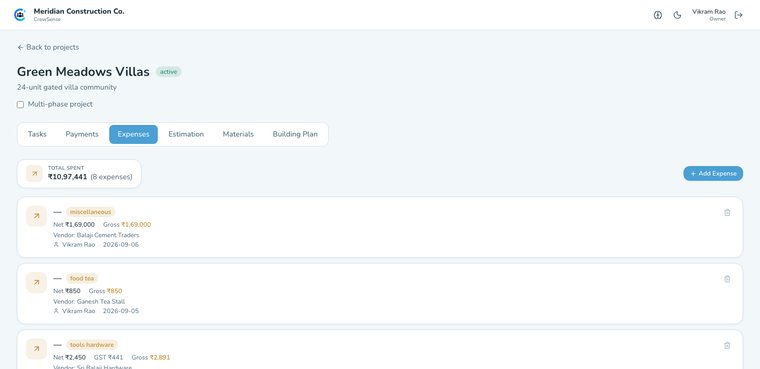Click the 24-unit gated villa community description
Image resolution: width=760 pixels, height=369 pixels.
(67, 87)
